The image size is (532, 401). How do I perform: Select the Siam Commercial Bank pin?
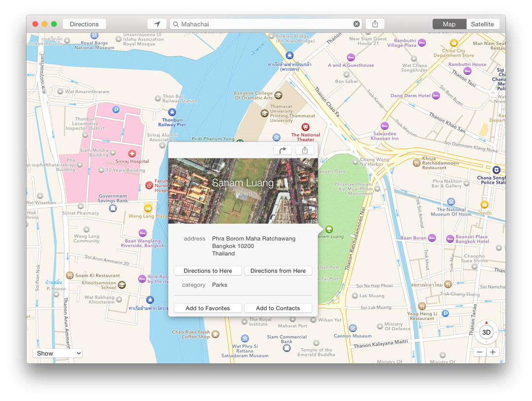click(x=287, y=348)
